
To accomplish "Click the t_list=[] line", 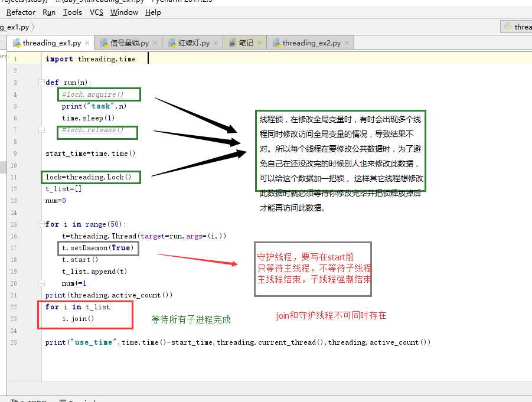I will point(63,189).
